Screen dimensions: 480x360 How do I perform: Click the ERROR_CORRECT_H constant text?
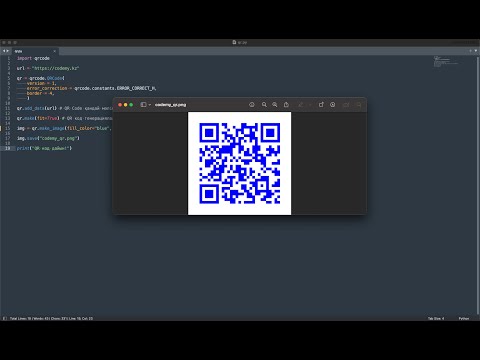click(x=136, y=88)
